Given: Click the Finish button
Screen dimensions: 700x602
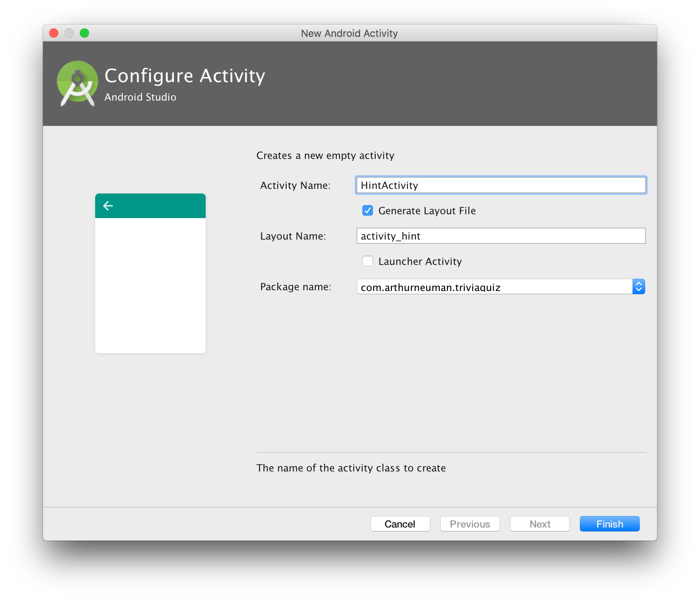Looking at the screenshot, I should (x=609, y=524).
